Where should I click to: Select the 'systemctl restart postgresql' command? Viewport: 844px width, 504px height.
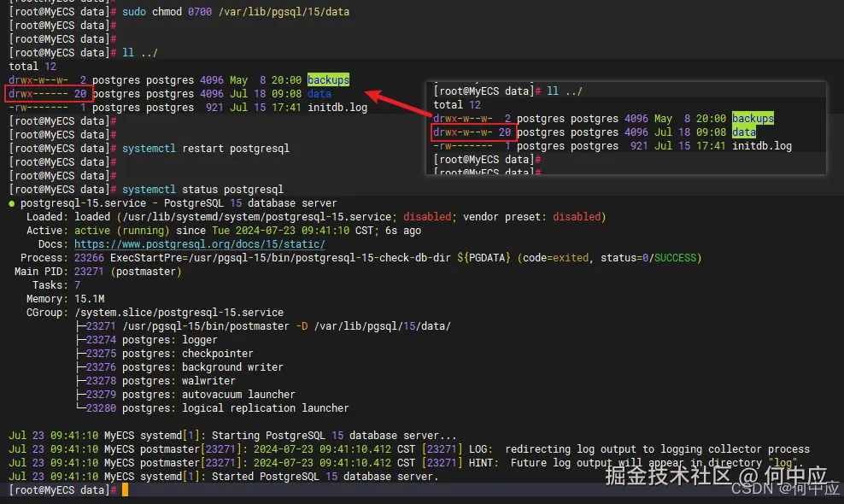[206, 148]
